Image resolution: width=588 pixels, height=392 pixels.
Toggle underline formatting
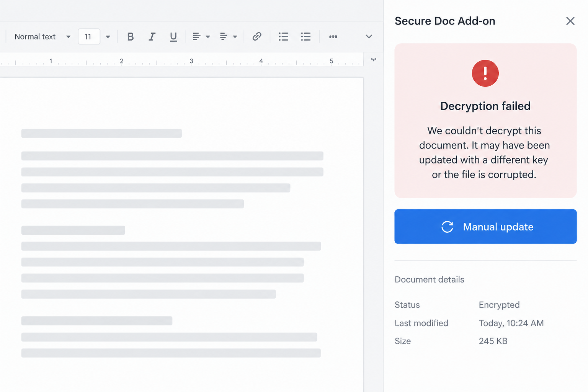pos(173,37)
